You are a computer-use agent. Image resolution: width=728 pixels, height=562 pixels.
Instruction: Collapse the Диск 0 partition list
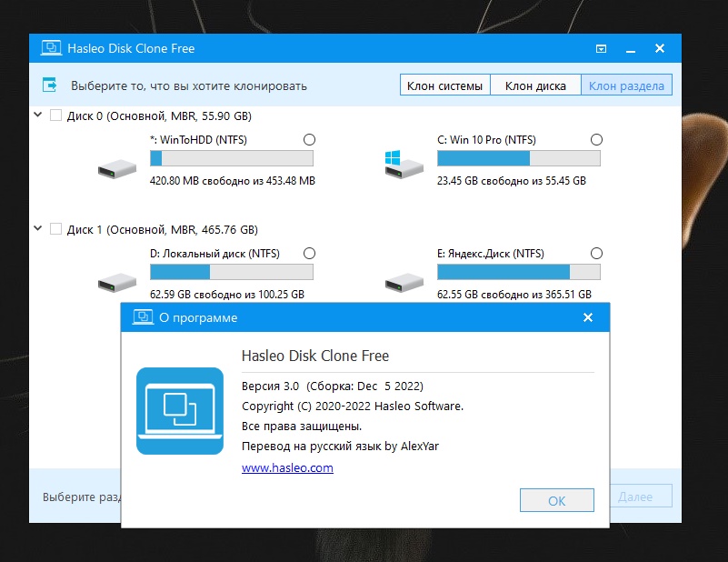(38, 115)
